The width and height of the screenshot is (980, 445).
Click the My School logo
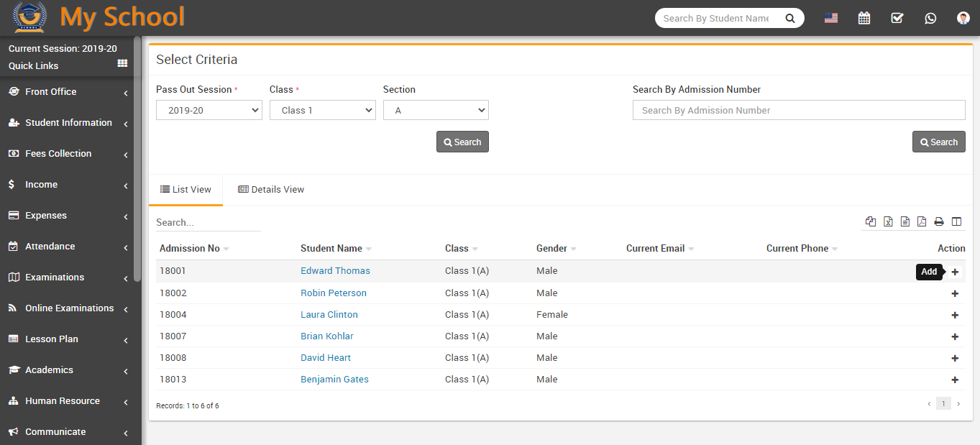point(99,17)
